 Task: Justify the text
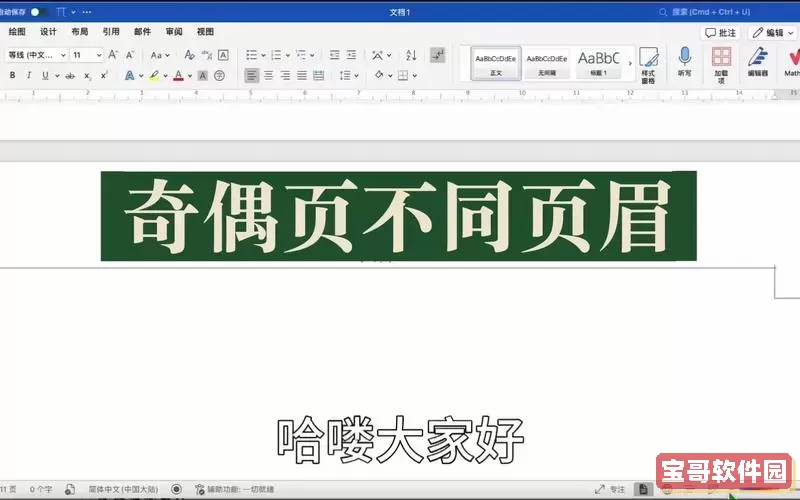(x=302, y=76)
